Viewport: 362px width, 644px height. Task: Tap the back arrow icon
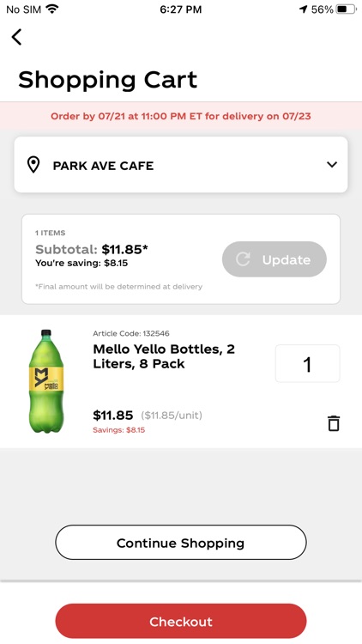(16, 37)
